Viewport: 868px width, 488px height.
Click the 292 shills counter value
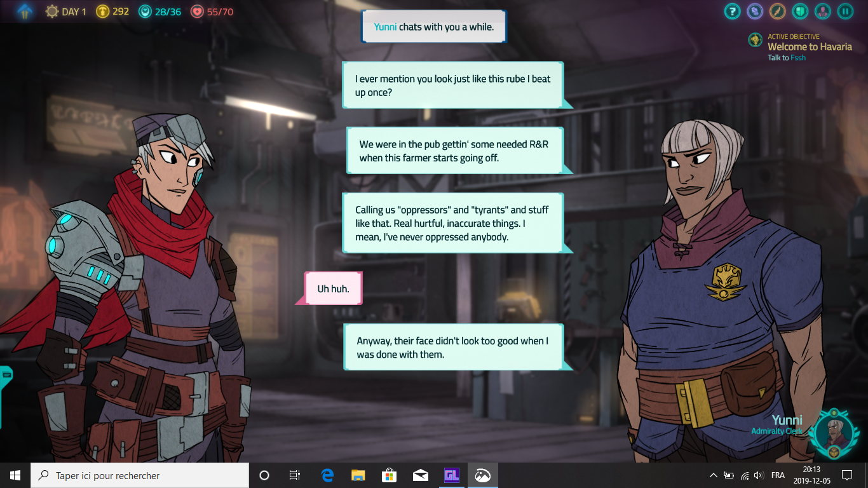[x=121, y=11]
